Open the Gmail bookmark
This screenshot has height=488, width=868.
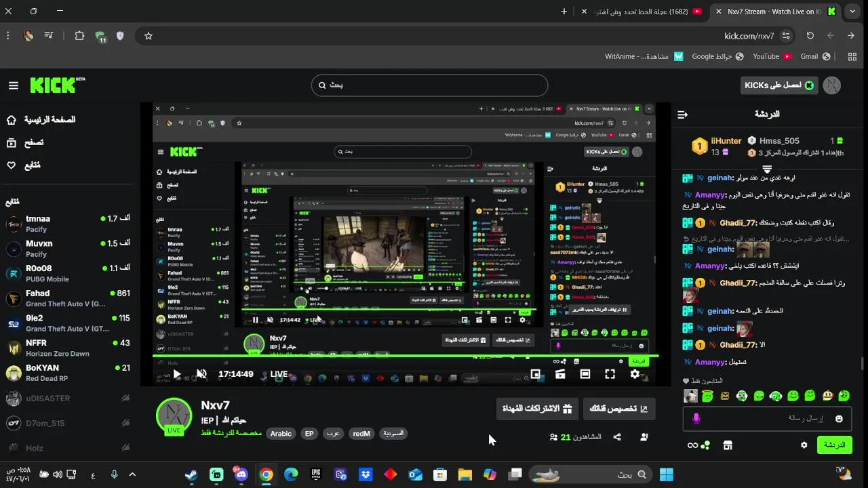click(x=815, y=57)
